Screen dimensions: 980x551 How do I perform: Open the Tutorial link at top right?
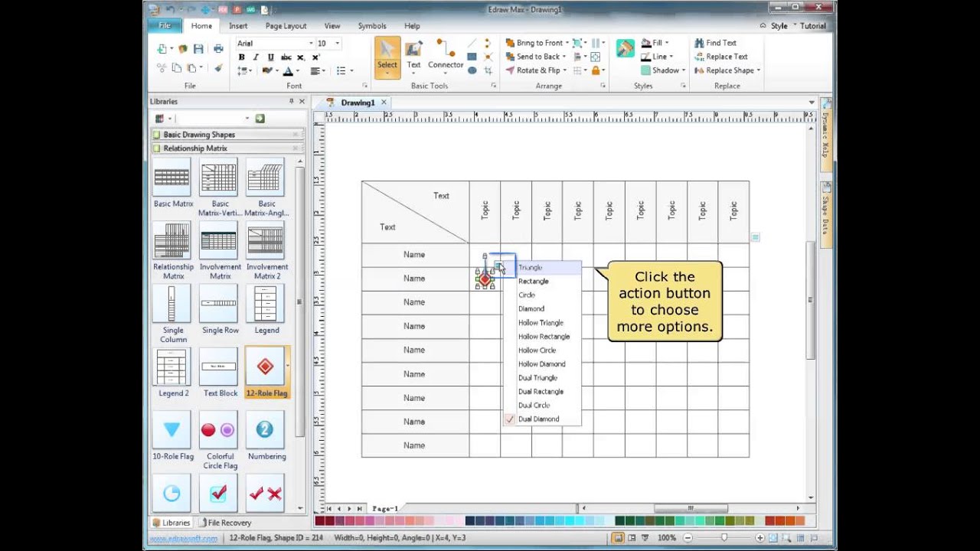pyautogui.click(x=813, y=26)
